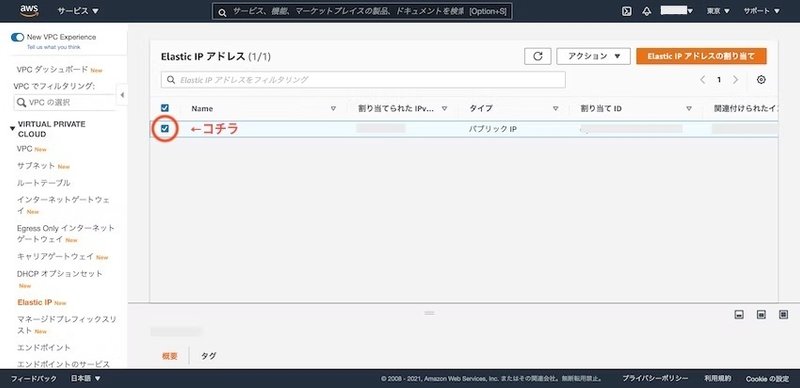Open Elastic IP in sidebar
Viewport: 800px width, 388px height.
coord(35,302)
